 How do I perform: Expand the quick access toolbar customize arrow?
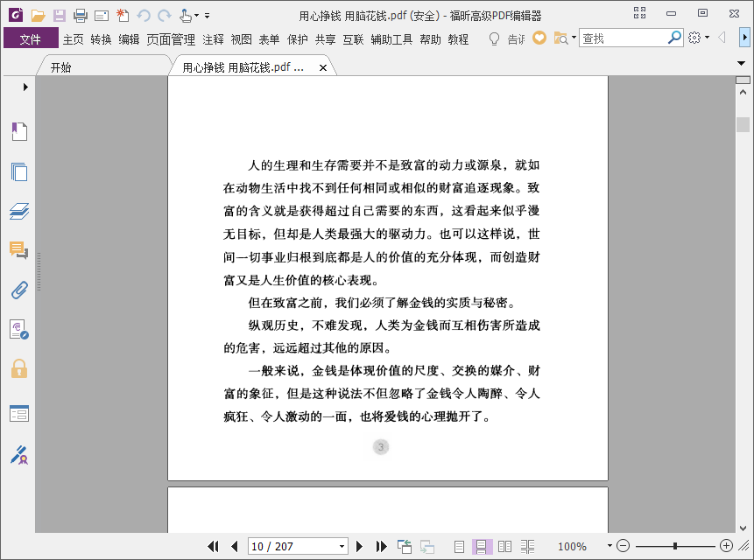click(x=208, y=16)
